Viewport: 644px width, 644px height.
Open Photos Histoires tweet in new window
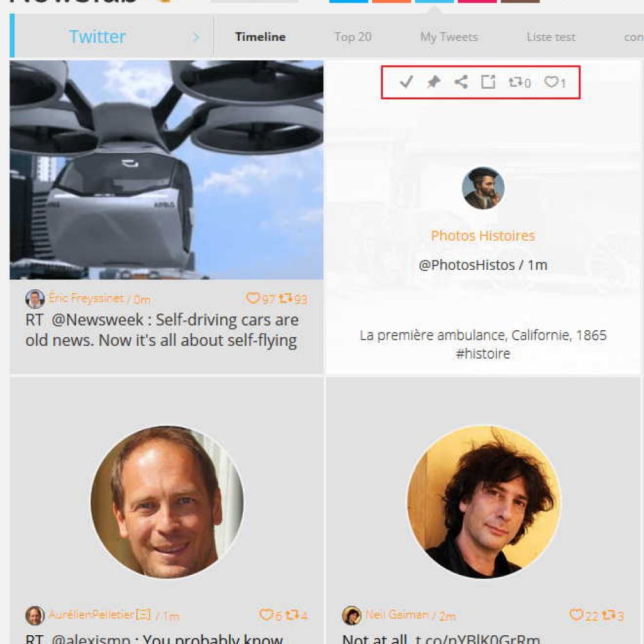(488, 82)
